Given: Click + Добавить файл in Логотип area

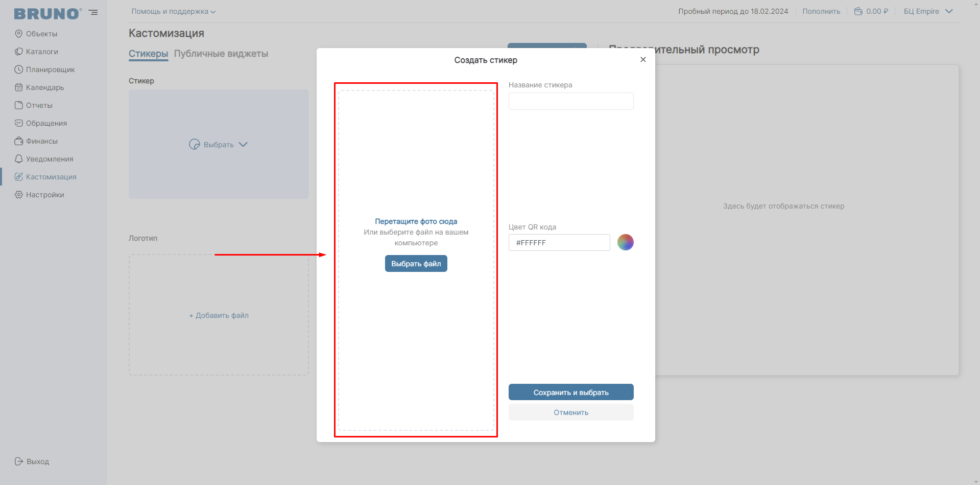Looking at the screenshot, I should pos(219,315).
